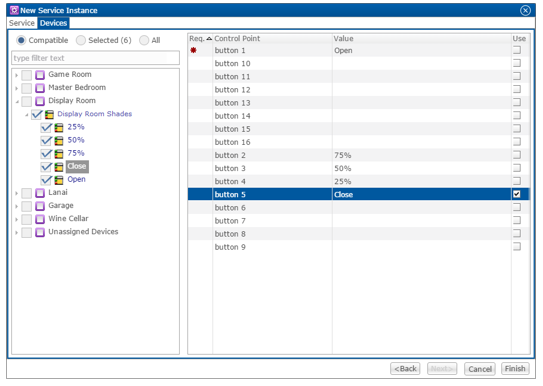Select the Compatible radio button
Image resolution: width=543 pixels, height=386 pixels.
point(21,40)
